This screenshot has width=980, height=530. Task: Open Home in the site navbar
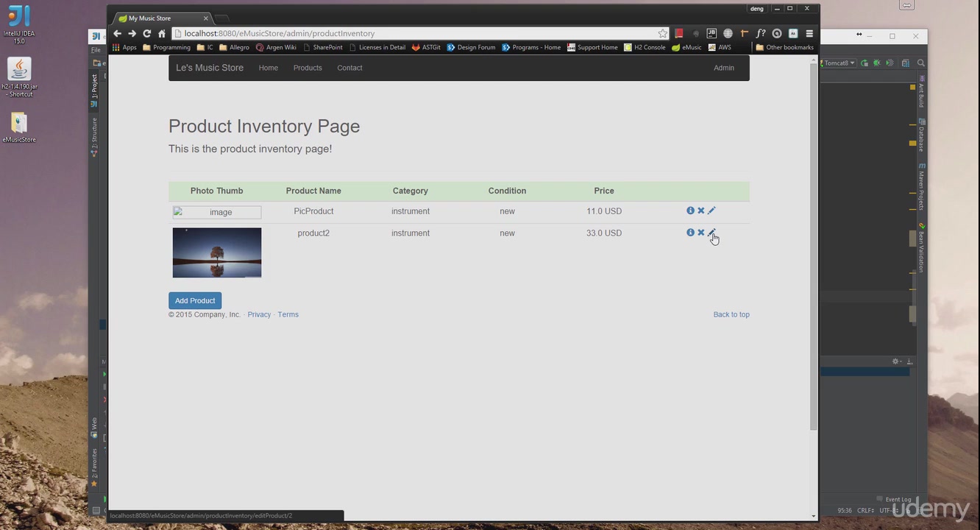click(269, 68)
